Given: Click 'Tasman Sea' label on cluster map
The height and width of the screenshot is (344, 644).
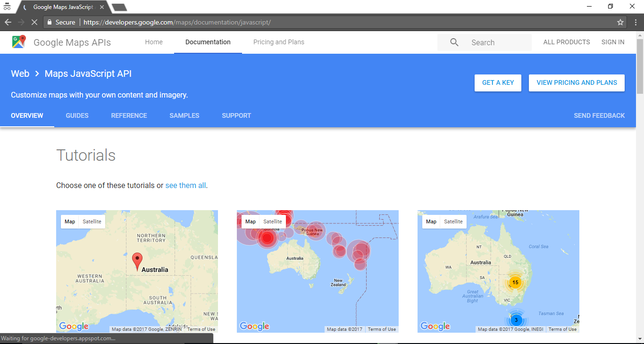Looking at the screenshot, I should pyautogui.click(x=551, y=313).
